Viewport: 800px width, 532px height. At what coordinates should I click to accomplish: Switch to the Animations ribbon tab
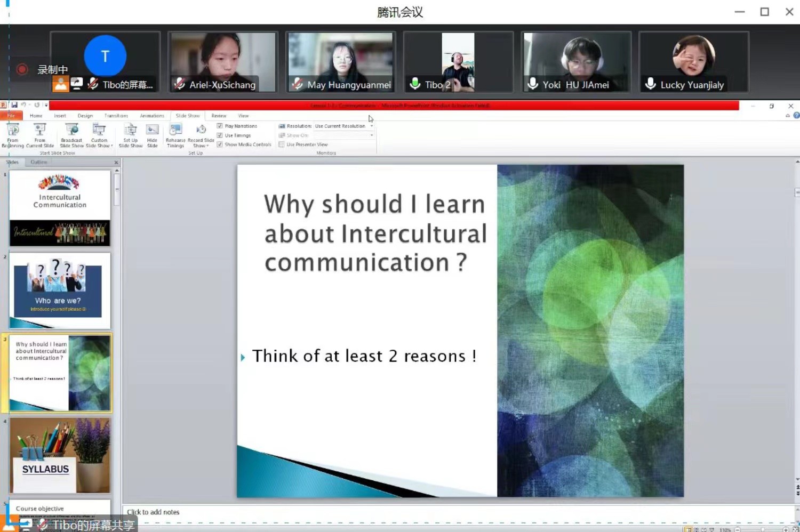click(152, 116)
